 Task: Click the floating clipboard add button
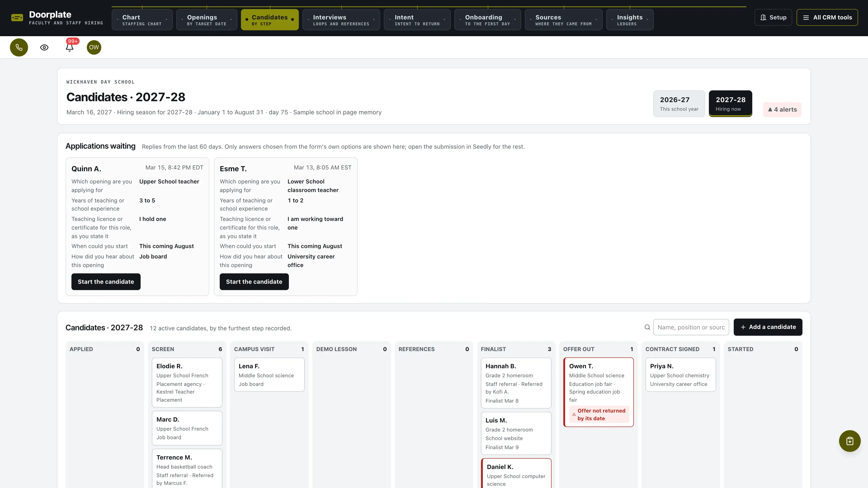point(849,441)
